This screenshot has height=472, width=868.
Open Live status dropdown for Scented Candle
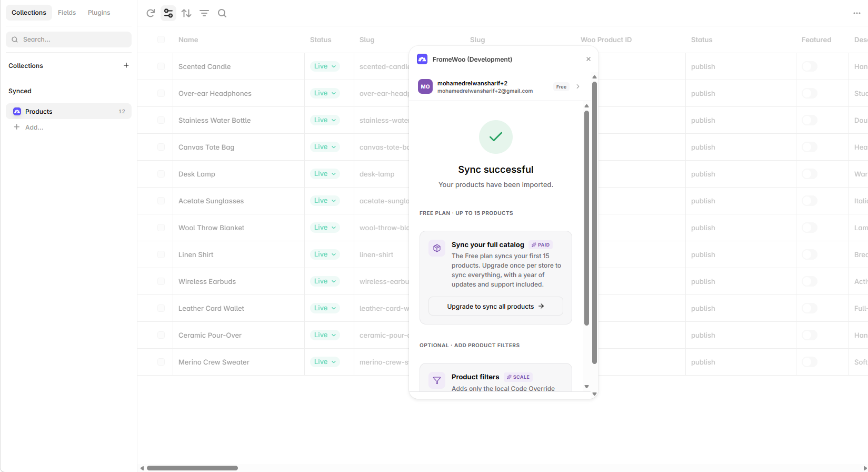point(325,66)
